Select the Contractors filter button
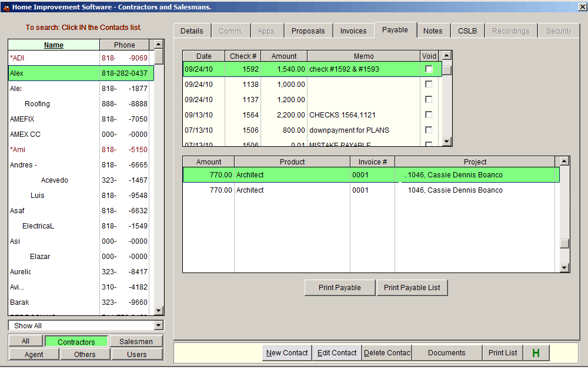 click(x=76, y=342)
